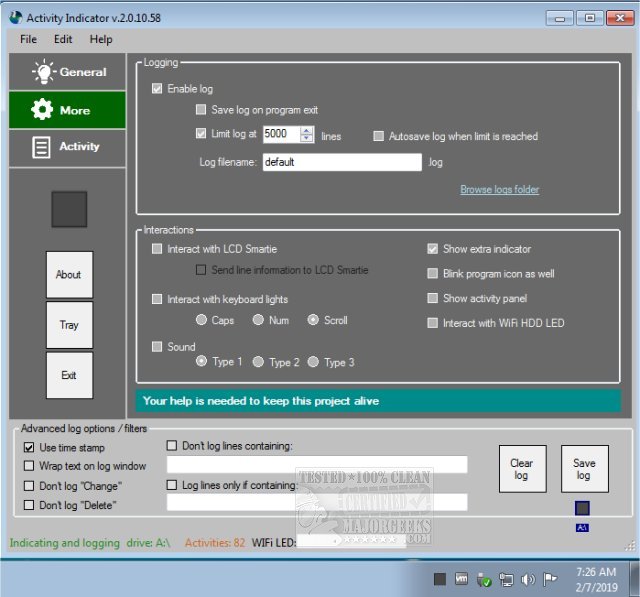Click the volume speaker tray icon
Viewport: 640px width, 597px height.
(528, 579)
